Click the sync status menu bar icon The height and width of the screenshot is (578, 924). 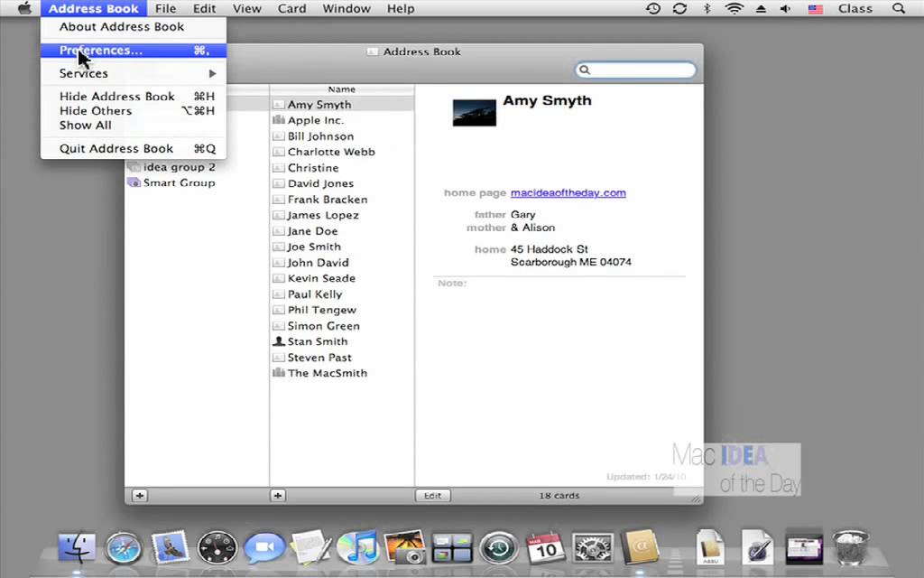point(680,8)
